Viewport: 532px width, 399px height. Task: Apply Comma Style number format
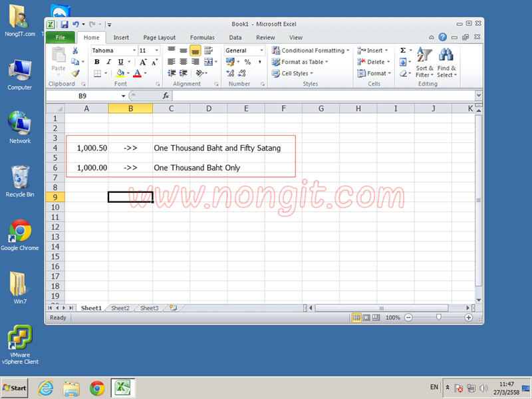coord(259,62)
